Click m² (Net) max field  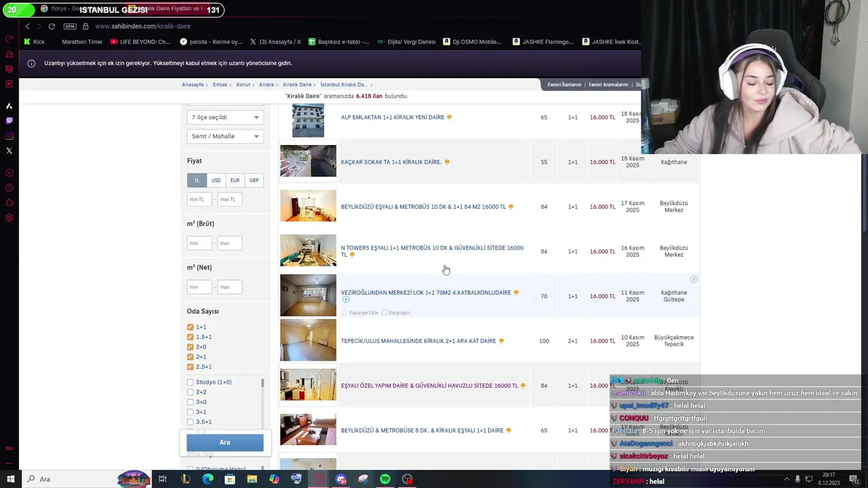tap(229, 287)
